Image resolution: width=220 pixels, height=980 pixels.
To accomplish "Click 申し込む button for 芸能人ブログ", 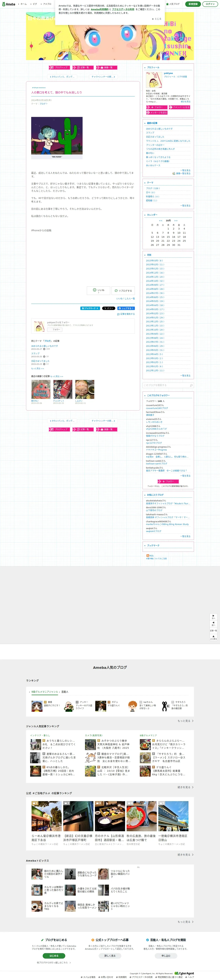I will (x=166, y=956).
